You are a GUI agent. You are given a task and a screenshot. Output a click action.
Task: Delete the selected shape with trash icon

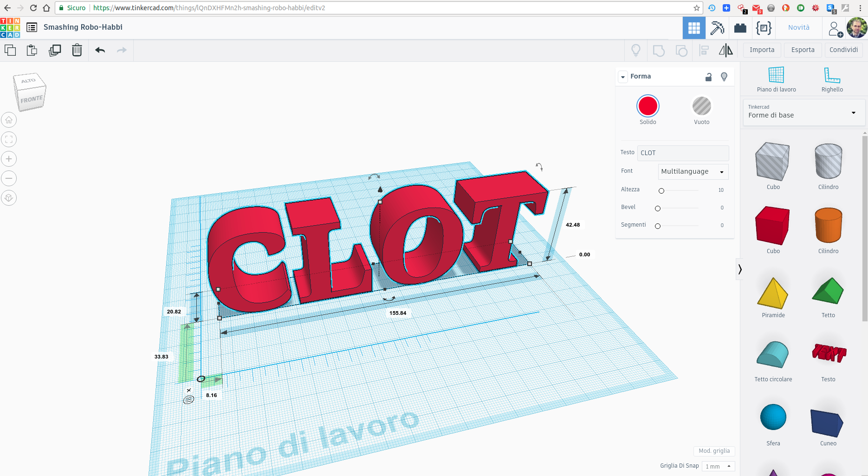click(x=77, y=50)
